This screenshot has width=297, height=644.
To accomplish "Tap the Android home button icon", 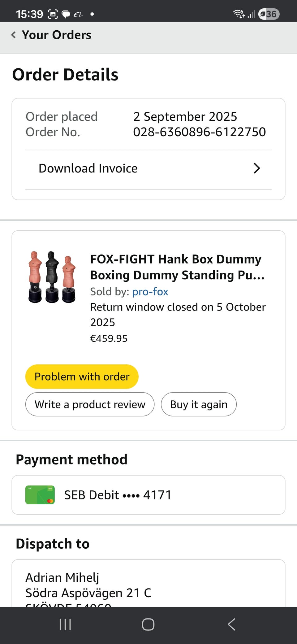I will point(148,624).
